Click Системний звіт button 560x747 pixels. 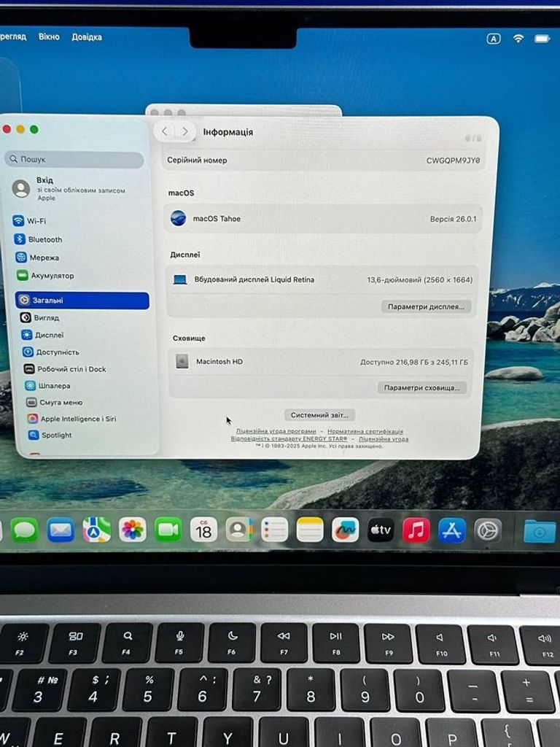click(319, 415)
